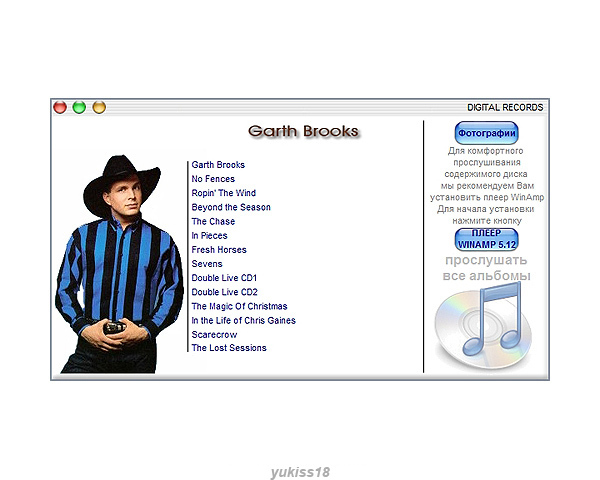Install the ПЛЕЕР WINAMP 5.12 button
Screen dimensions: 600x480
coord(486,239)
